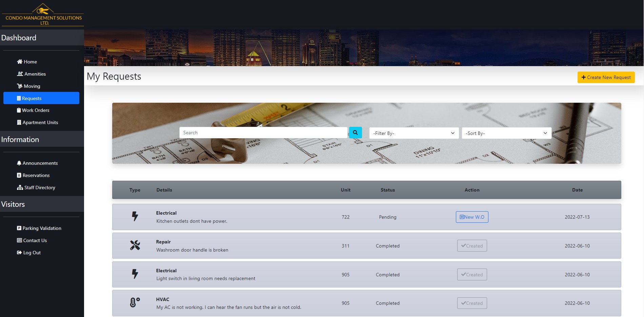The image size is (644, 317).
Task: Click the Home icon in the sidebar
Action: click(x=19, y=61)
